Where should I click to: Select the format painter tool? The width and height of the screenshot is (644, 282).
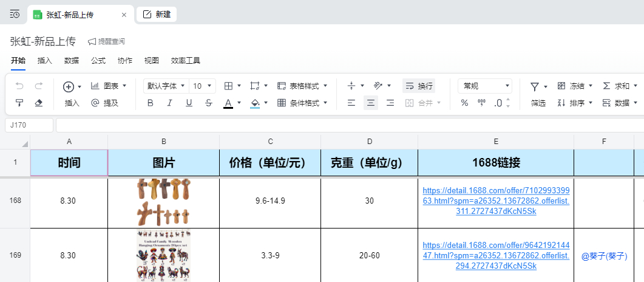pos(19,103)
